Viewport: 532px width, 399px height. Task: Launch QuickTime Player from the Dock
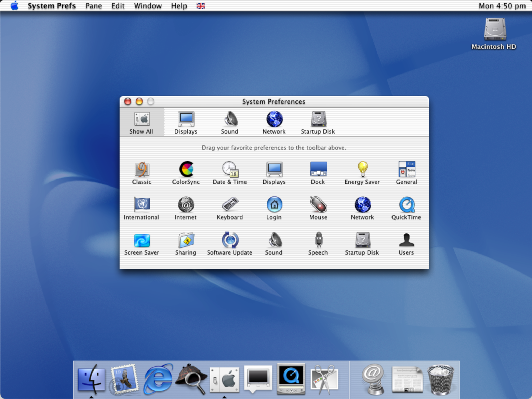tap(291, 379)
